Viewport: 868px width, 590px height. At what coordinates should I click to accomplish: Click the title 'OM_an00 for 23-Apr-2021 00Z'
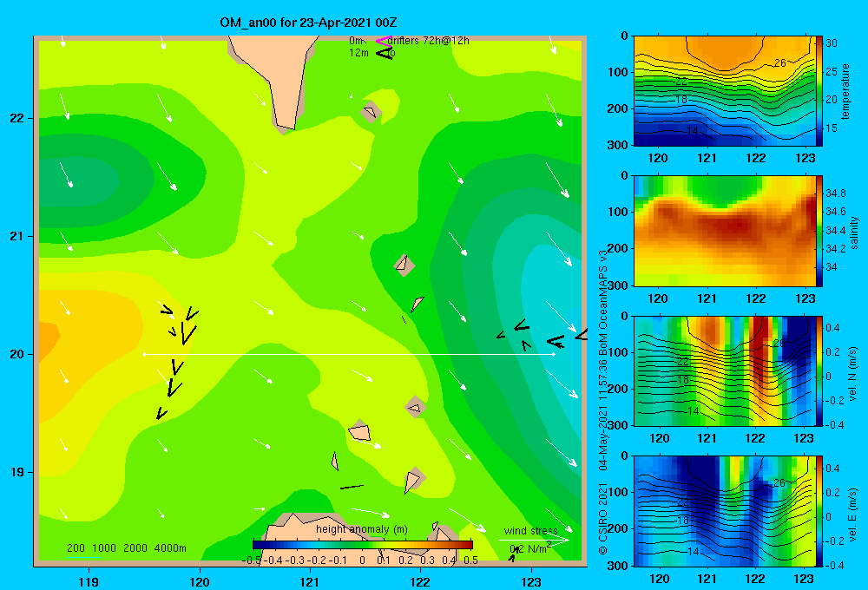click(308, 23)
